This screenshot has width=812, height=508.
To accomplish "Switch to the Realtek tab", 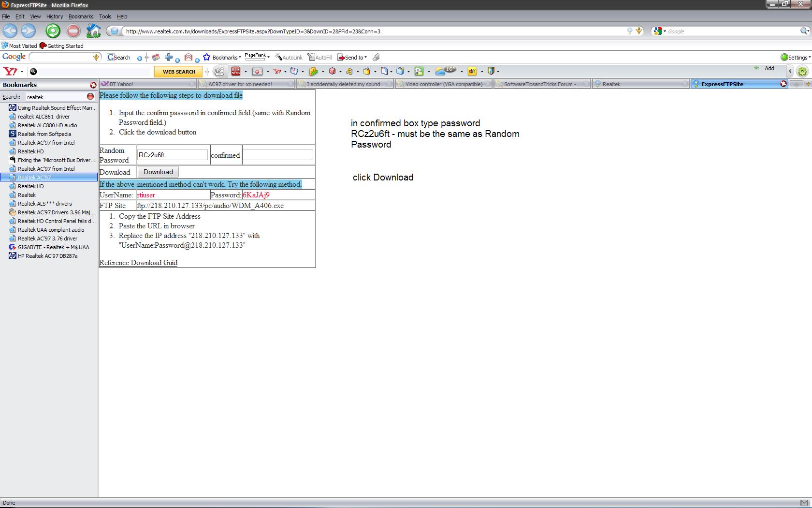I will coord(640,84).
